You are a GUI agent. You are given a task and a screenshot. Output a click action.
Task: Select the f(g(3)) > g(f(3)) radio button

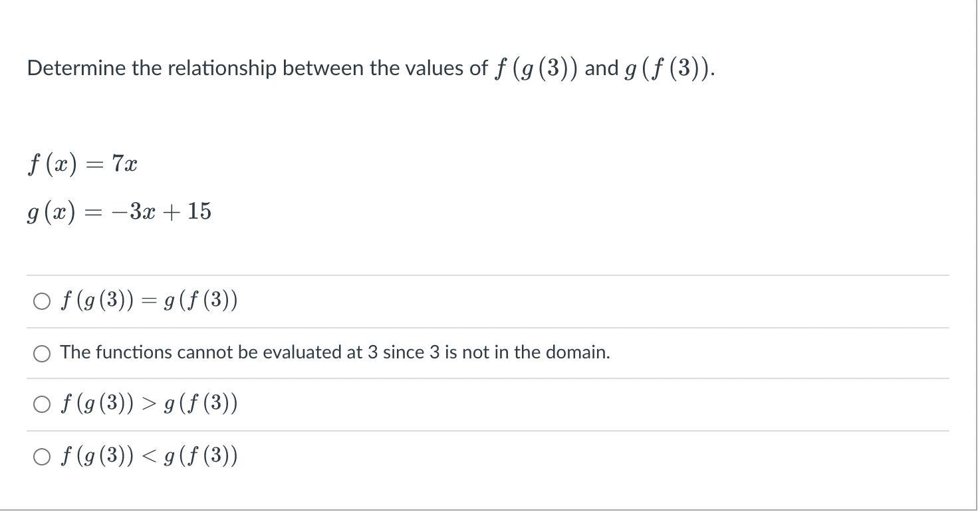[x=41, y=404]
